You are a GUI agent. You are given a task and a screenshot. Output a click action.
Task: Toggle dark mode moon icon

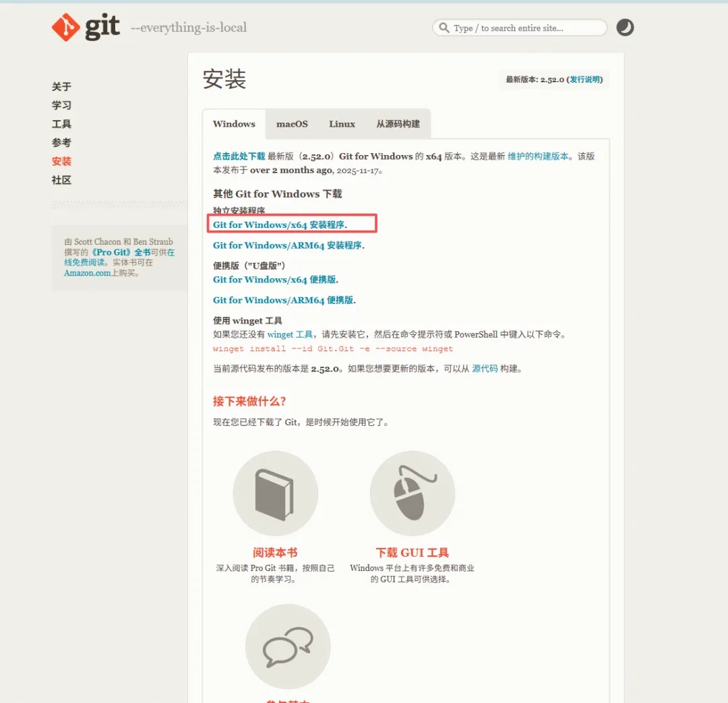625,28
